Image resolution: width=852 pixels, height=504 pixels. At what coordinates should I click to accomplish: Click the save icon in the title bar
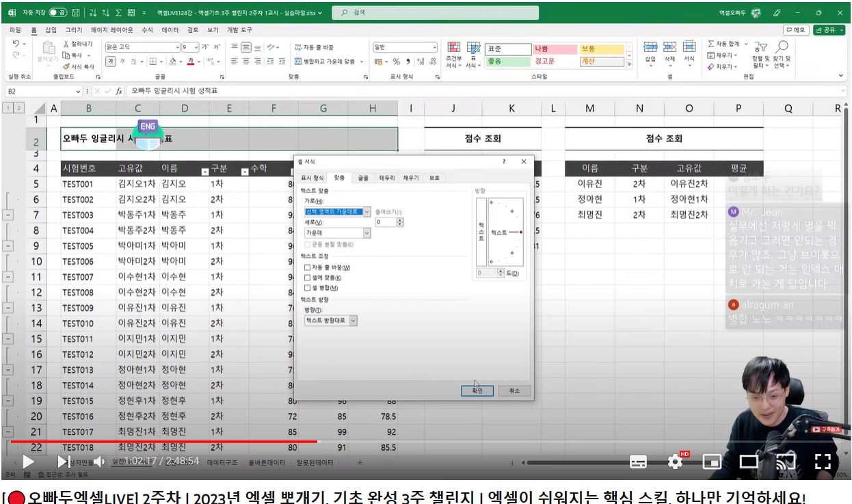tap(75, 12)
